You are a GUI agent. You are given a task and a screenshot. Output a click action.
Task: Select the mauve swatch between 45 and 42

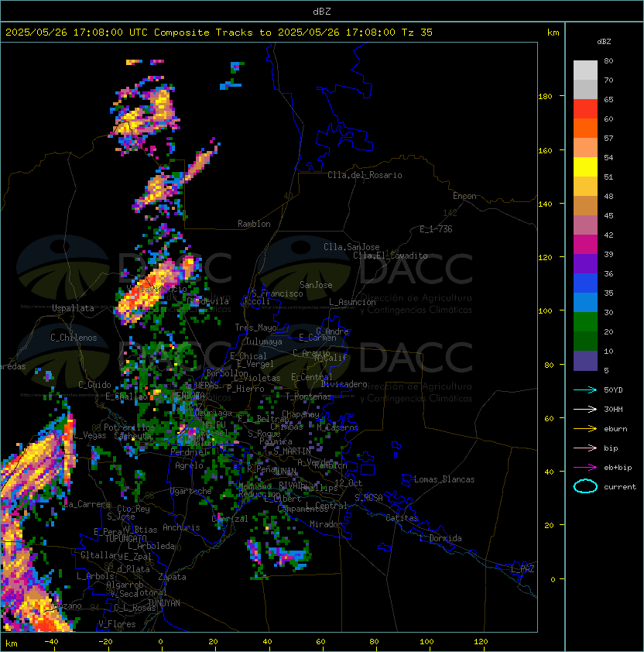click(x=585, y=225)
